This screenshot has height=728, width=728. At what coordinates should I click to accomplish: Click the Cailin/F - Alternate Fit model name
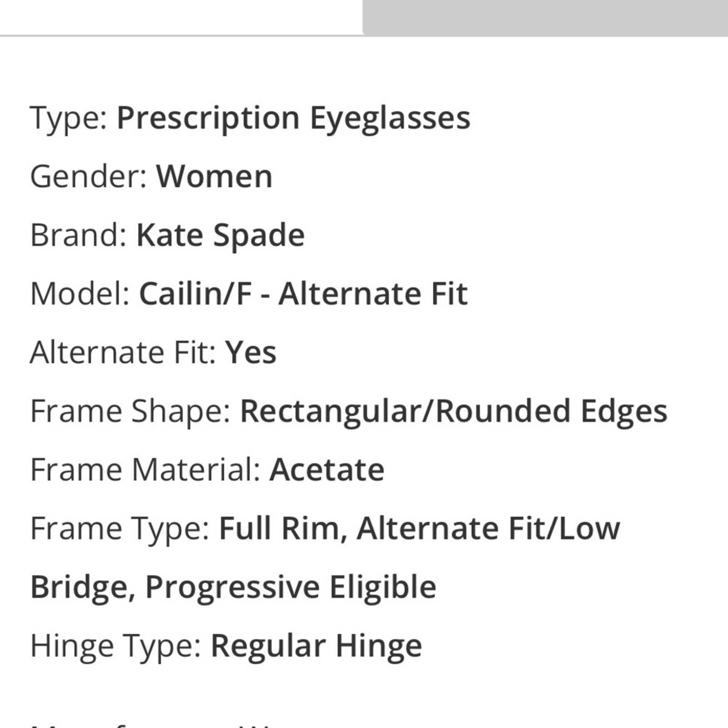coord(303,294)
